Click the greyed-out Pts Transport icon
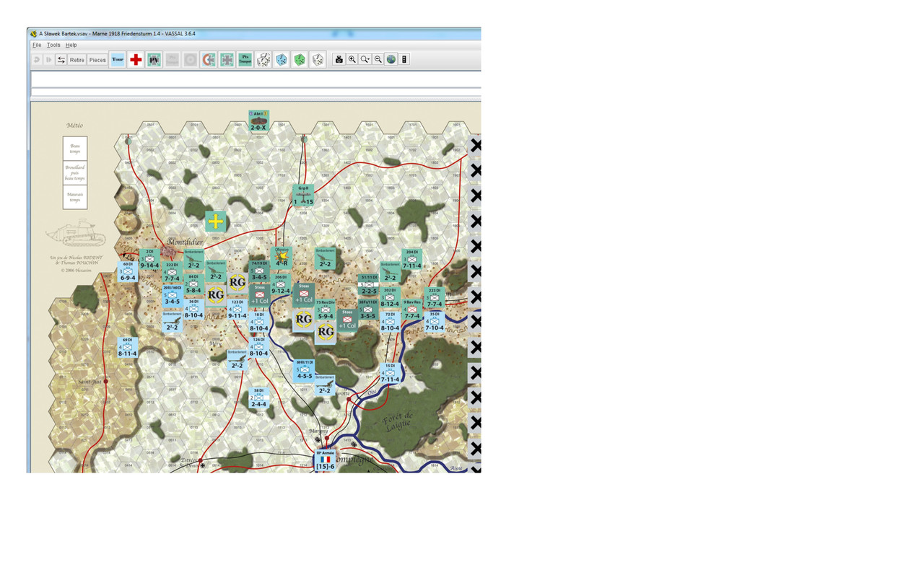Viewport: 924px width, 562px height. click(172, 60)
